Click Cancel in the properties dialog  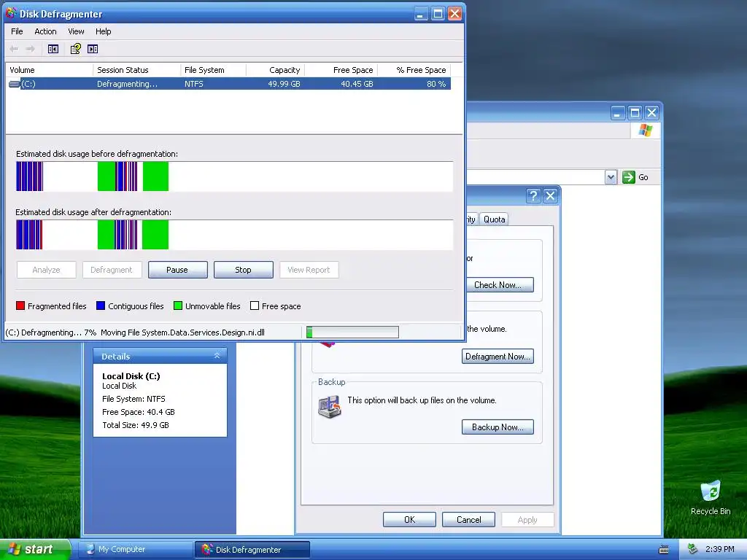469,519
